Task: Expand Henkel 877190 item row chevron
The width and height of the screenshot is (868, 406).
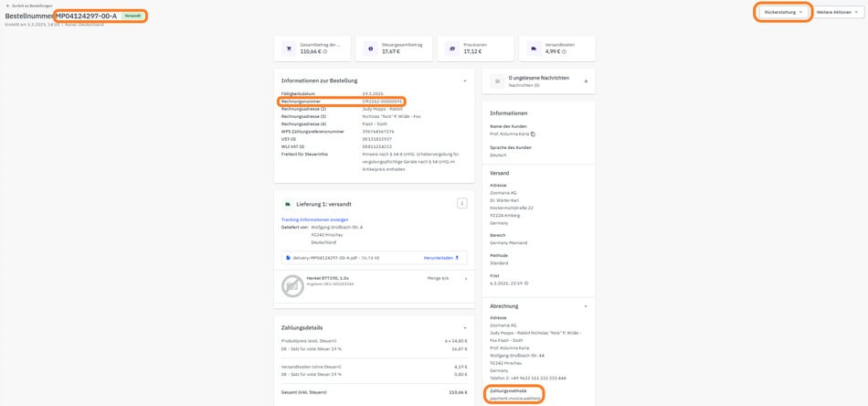Action: [x=465, y=279]
